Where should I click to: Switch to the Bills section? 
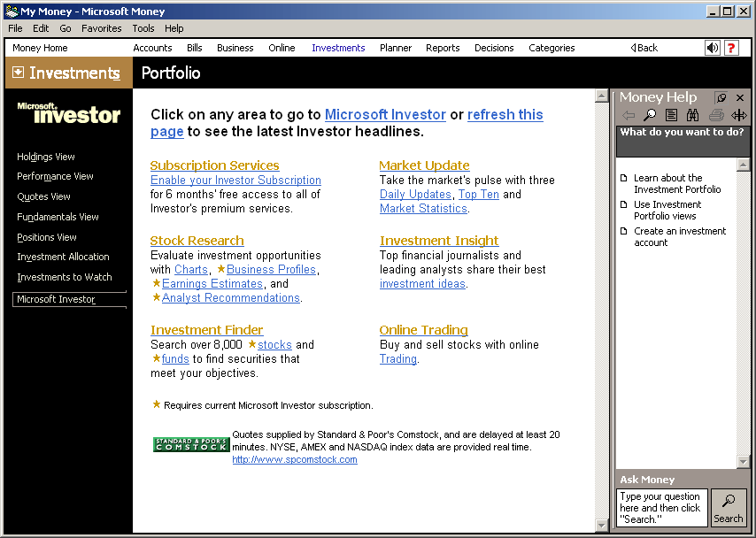[x=194, y=48]
